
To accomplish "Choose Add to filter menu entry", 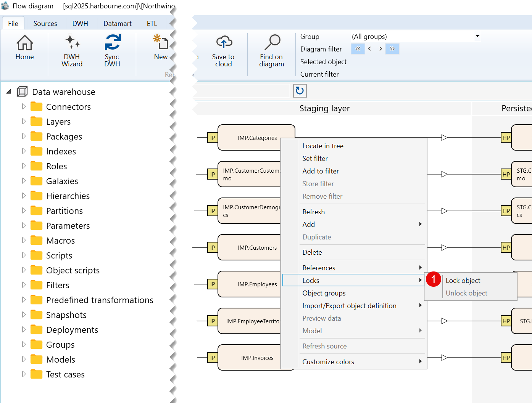I will coord(354,171).
